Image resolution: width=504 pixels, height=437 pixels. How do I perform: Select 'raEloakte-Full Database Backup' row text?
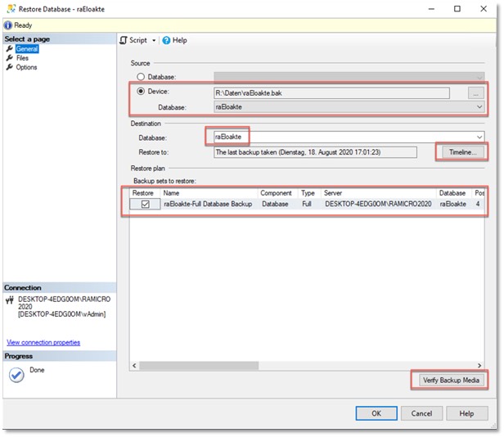click(208, 205)
